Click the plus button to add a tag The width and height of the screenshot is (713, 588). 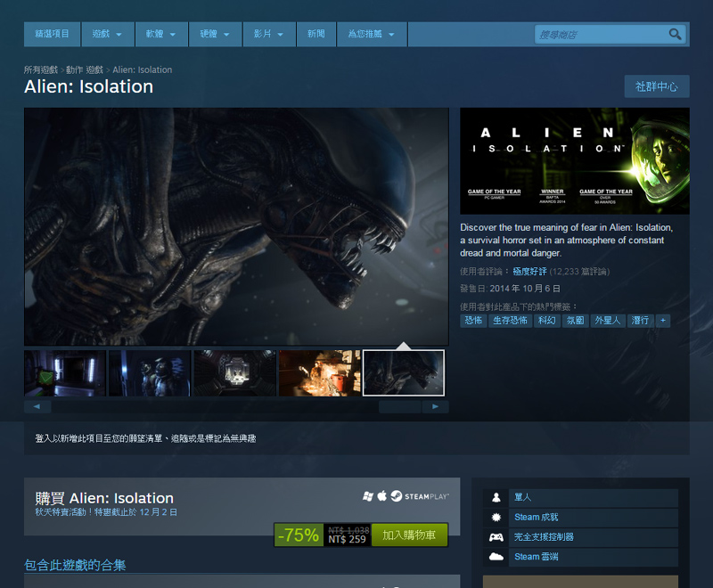pos(662,321)
